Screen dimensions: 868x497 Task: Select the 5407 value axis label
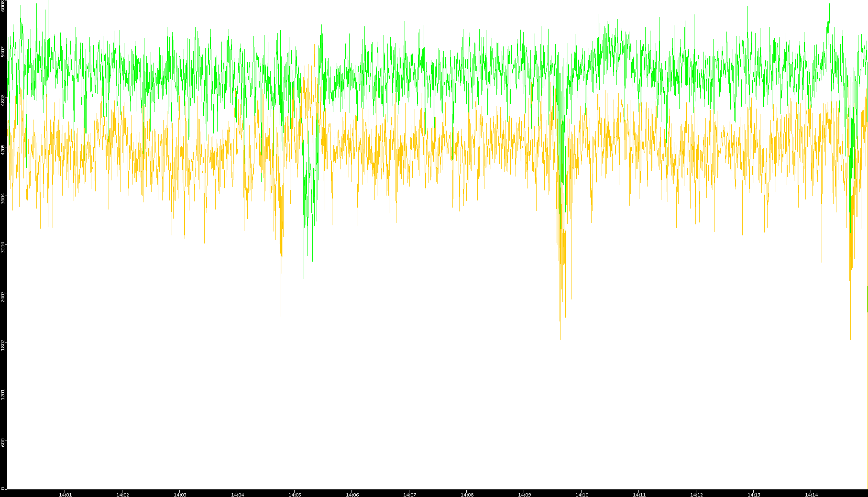(3, 52)
